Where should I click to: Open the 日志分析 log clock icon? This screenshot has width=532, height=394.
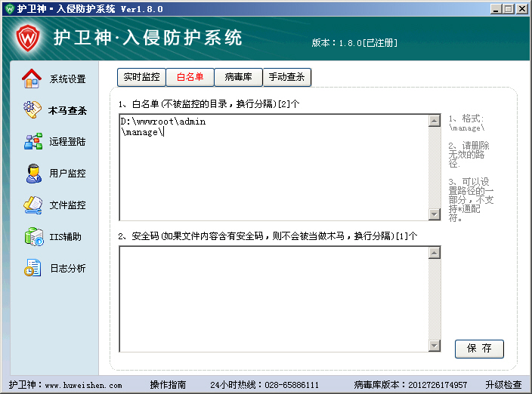coord(32,268)
